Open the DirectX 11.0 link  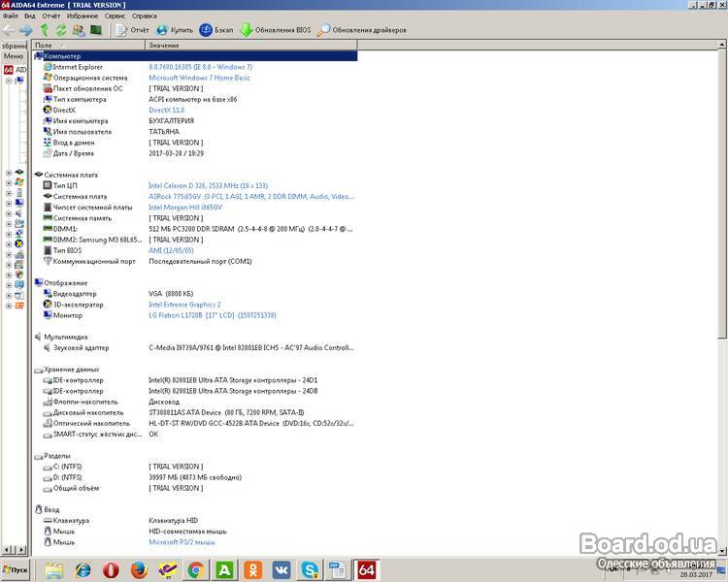(x=166, y=111)
